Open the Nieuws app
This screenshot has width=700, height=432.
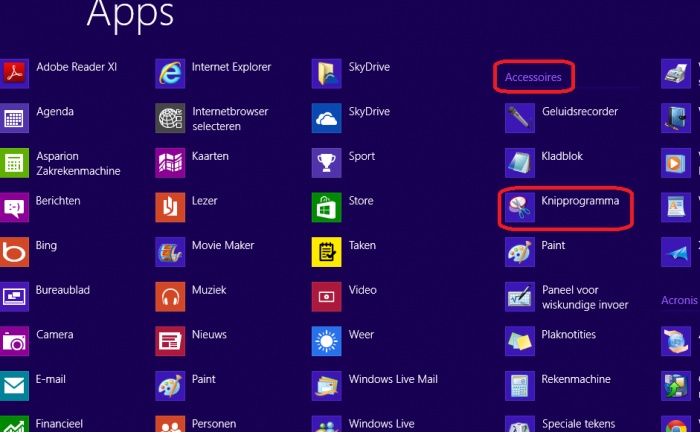pyautogui.click(x=191, y=341)
